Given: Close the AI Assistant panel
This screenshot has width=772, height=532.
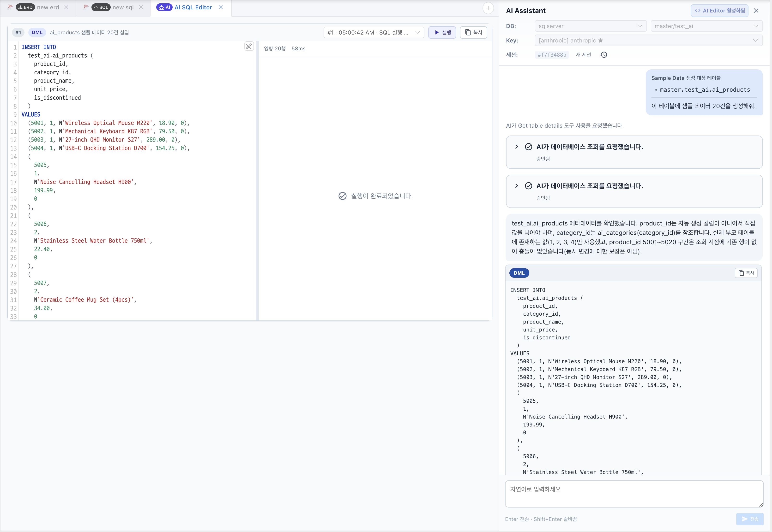Looking at the screenshot, I should [x=756, y=11].
